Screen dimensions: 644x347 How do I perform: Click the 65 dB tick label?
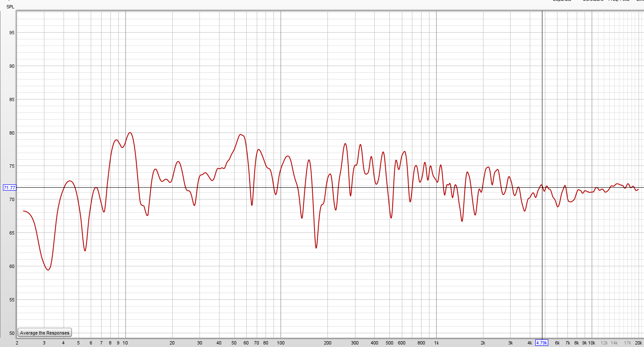[12, 233]
